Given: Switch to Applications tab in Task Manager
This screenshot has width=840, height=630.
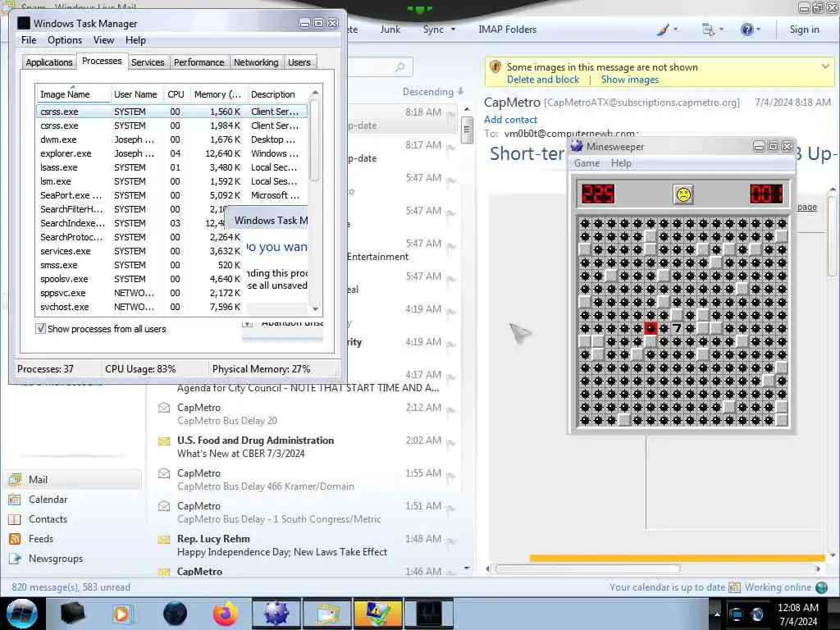Looking at the screenshot, I should click(48, 62).
